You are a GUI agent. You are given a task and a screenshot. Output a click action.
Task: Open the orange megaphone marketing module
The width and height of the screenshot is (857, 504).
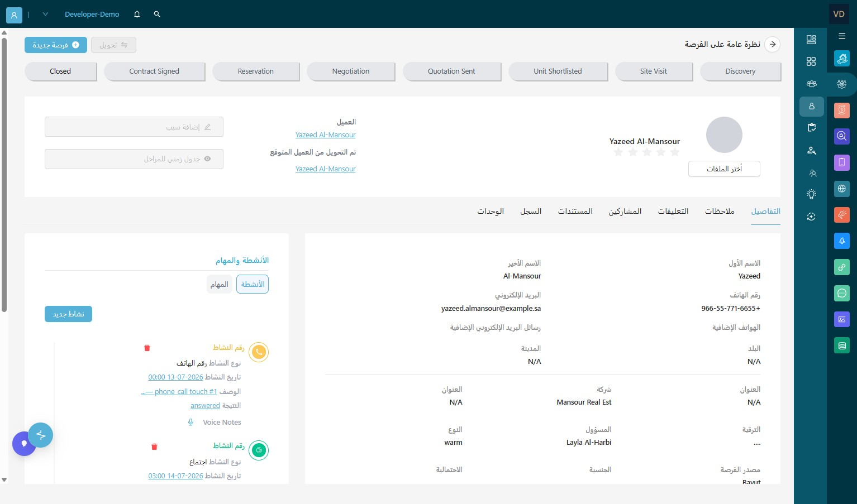click(x=842, y=214)
